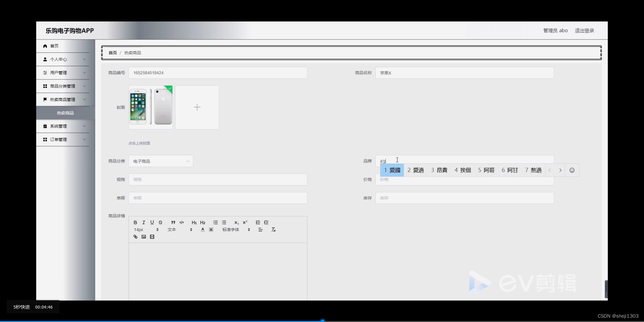644x322 pixels.
Task: Go to 首页 via the breadcrumb
Action: [x=112, y=53]
